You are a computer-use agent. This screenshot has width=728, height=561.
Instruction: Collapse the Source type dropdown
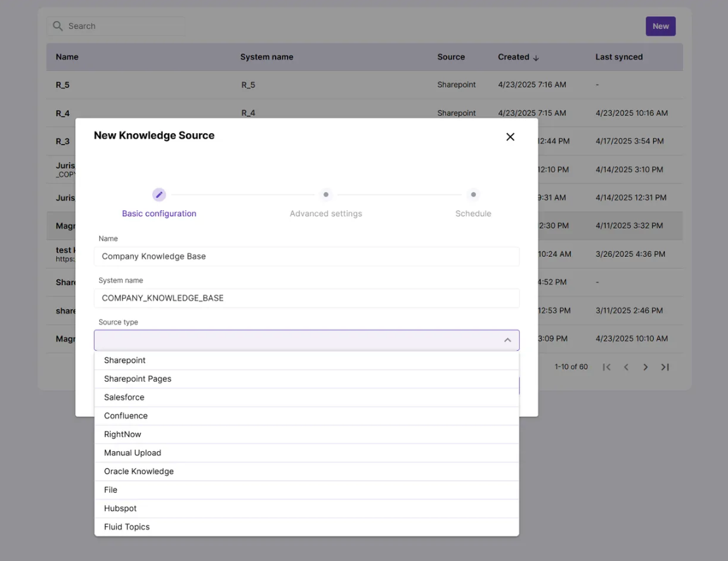click(507, 340)
